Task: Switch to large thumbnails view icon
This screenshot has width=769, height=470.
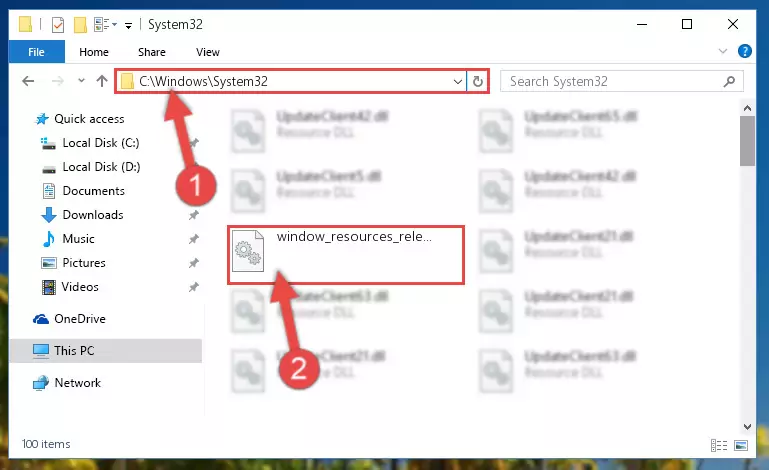Action: tap(741, 445)
